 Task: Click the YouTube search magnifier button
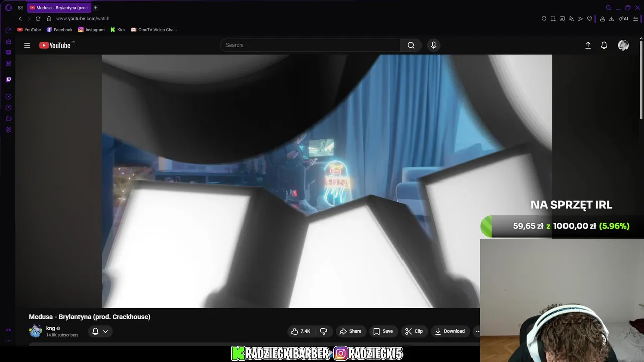coord(411,45)
